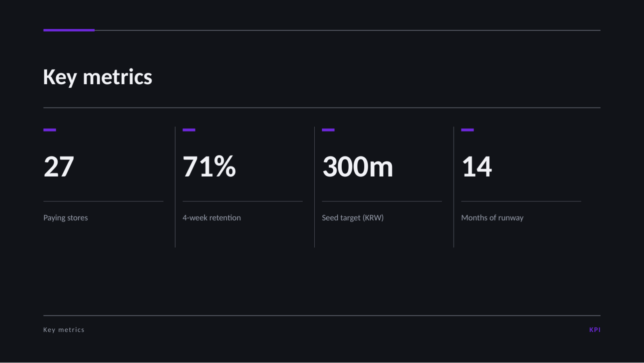The width and height of the screenshot is (644, 363).
Task: Select the 'Key metrics' slide title
Action: pyautogui.click(x=98, y=77)
